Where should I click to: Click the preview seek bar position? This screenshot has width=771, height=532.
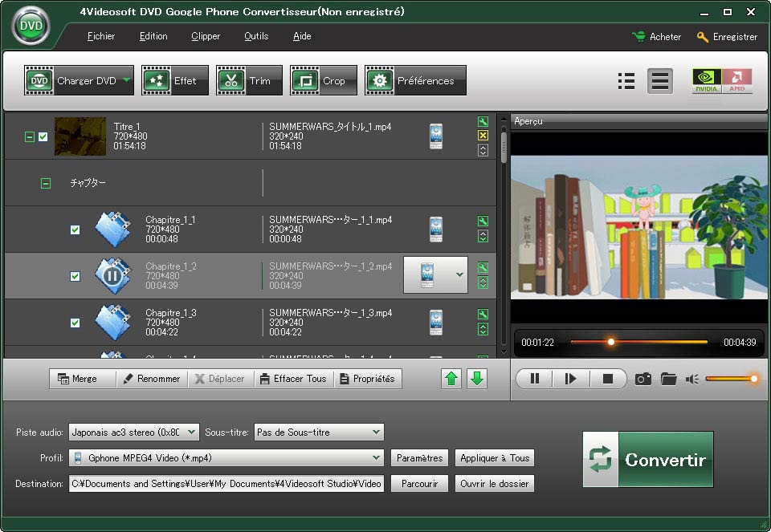(638, 342)
